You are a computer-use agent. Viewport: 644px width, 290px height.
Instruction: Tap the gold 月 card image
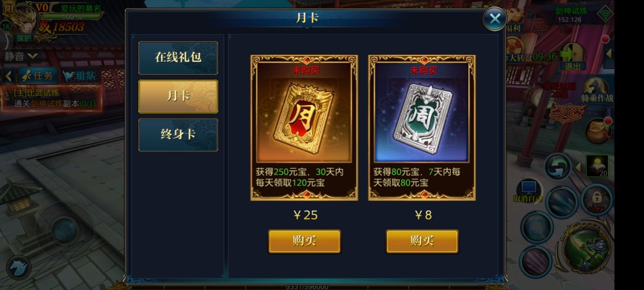304,119
